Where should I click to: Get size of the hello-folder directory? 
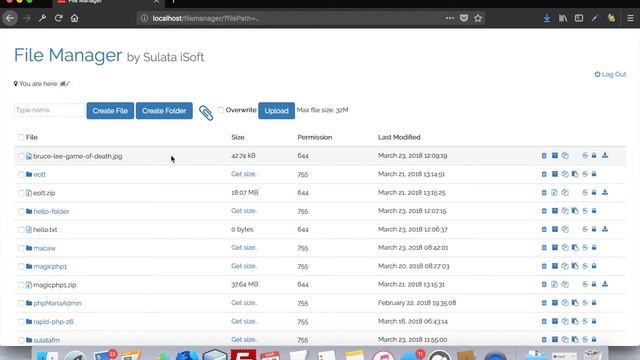point(244,211)
